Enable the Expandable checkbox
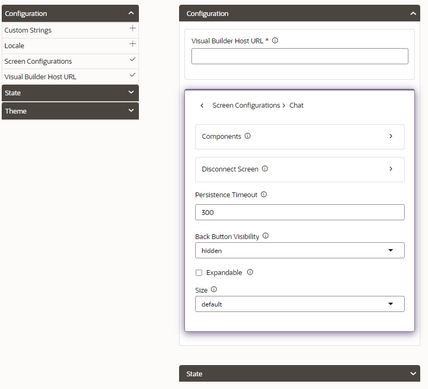Image resolution: width=428 pixels, height=389 pixels. [199, 273]
